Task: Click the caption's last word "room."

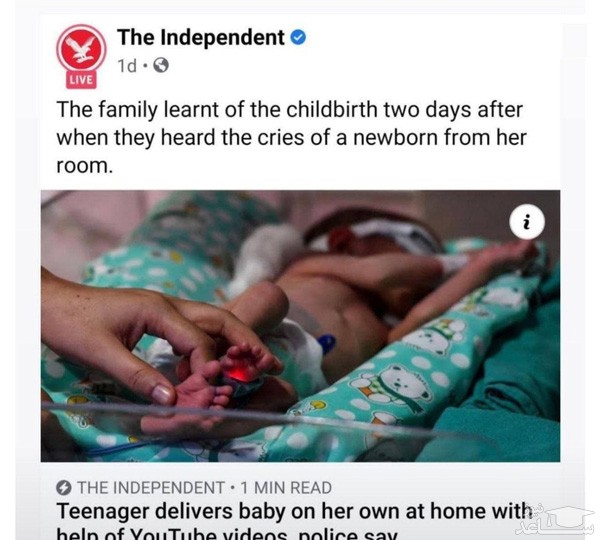Action: click(x=85, y=166)
